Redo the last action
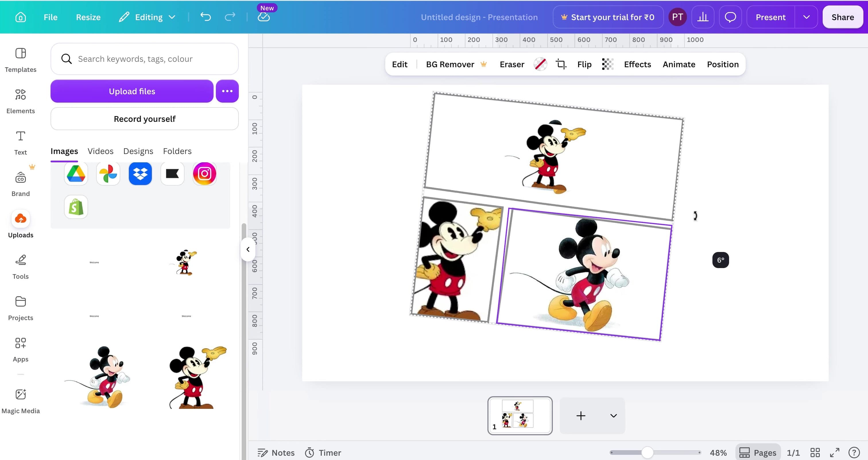The width and height of the screenshot is (868, 460). 230,17
